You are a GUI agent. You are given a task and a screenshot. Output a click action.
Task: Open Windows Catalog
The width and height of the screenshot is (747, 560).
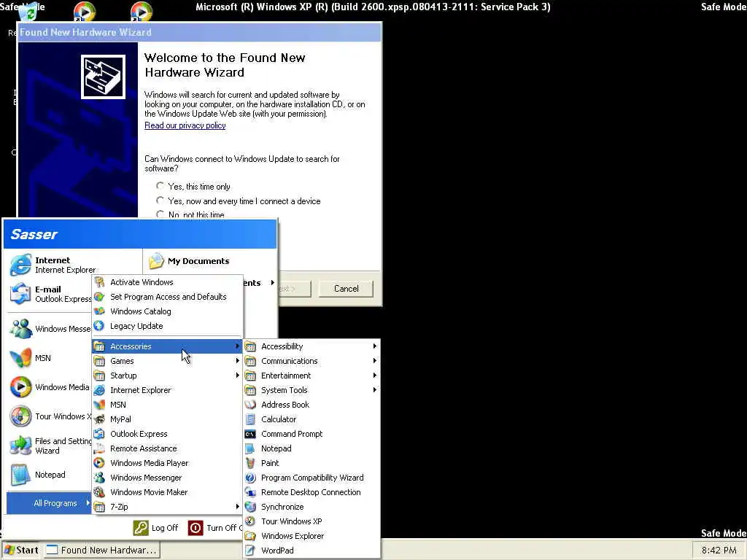[x=167, y=311]
